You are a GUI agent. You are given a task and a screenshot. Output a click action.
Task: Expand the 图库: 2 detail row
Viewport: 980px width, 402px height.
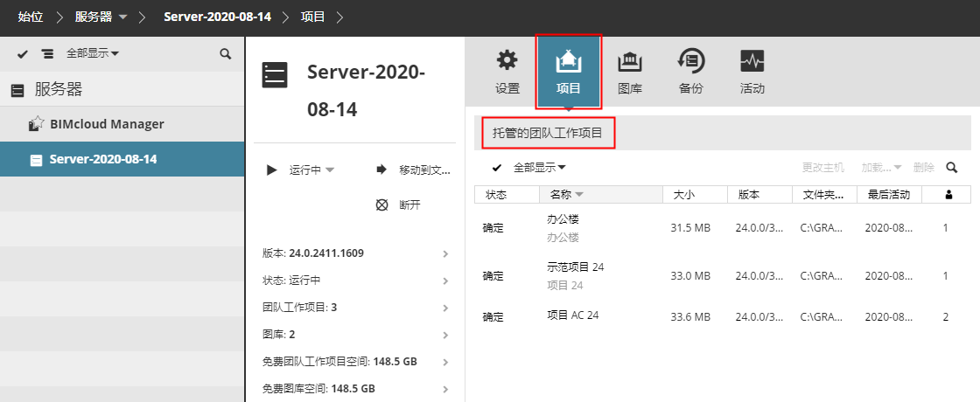pos(355,335)
